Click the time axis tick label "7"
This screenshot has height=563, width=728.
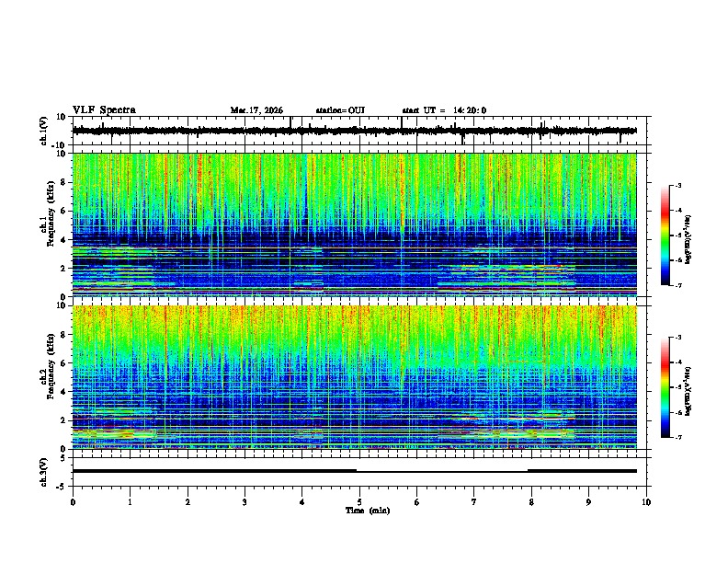[474, 502]
